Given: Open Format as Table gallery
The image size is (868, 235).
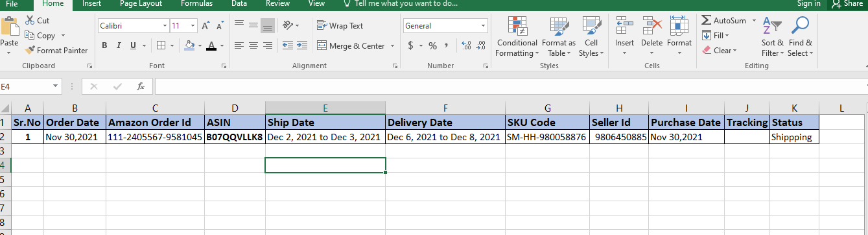Looking at the screenshot, I should (x=558, y=36).
